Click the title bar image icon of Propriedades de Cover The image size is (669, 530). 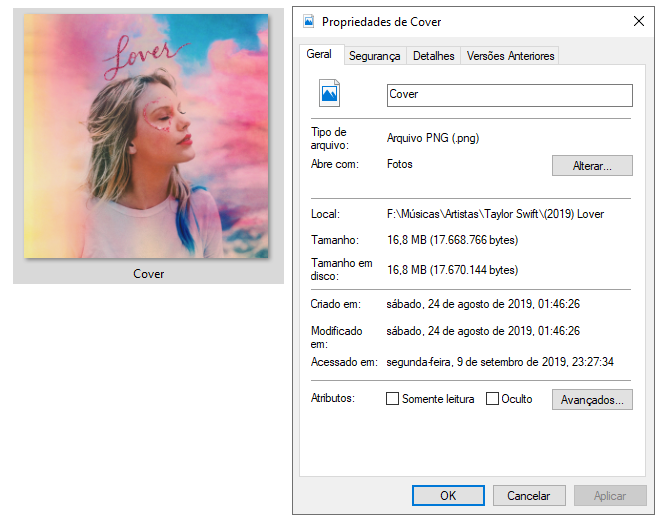click(x=308, y=21)
